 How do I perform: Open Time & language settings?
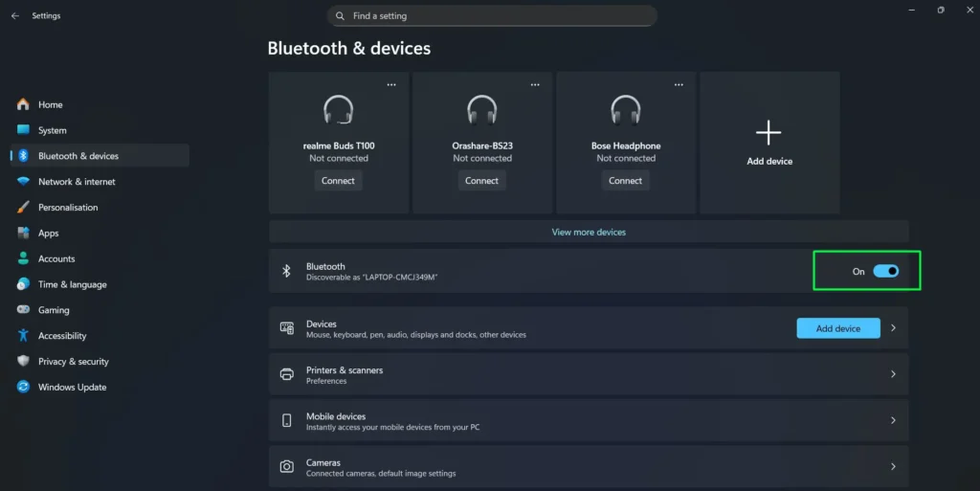[x=100, y=283]
